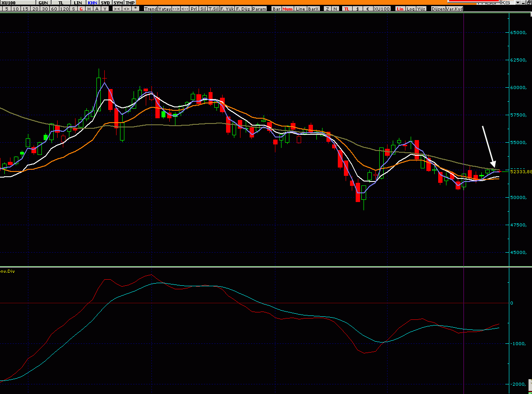Click the Z toolbar button
This screenshot has height=394, width=532.
click(x=328, y=9)
